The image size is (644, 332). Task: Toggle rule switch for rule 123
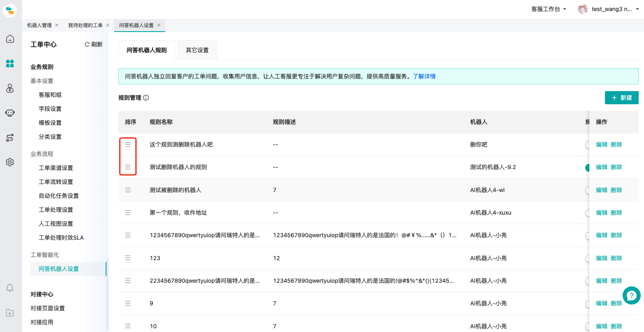(x=587, y=258)
